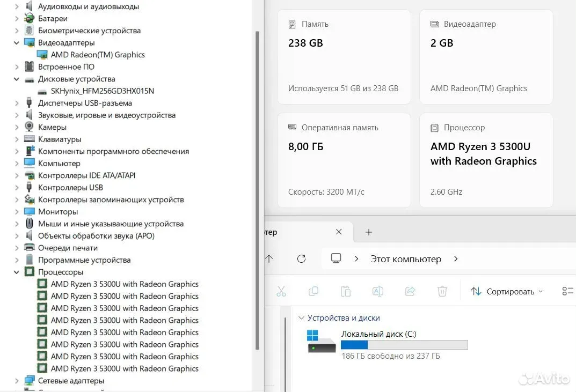Image resolution: width=576 pixels, height=392 pixels.
Task: Click the Диспетчеры USB-разъема plug icon
Action: click(29, 102)
